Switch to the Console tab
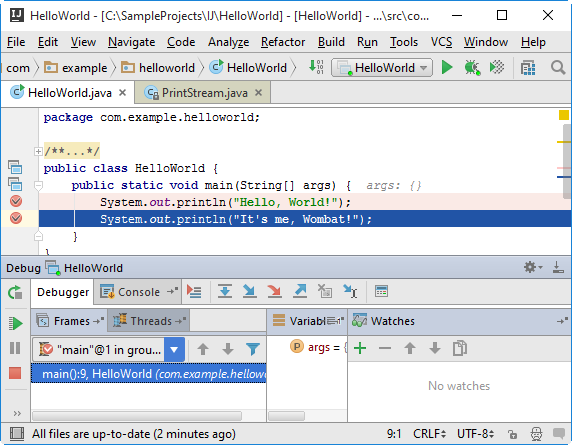 coord(138,292)
